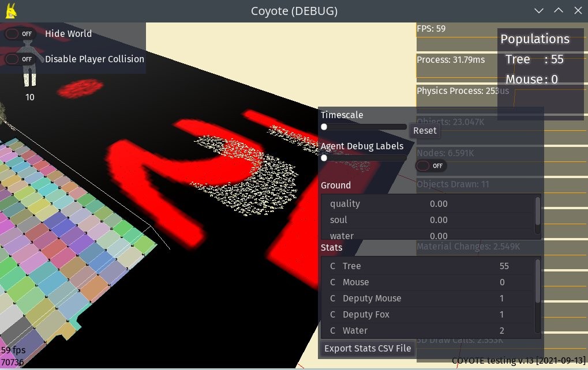Click the C marker beside Deputy Mouse
This screenshot has width=588, height=370.
332,298
